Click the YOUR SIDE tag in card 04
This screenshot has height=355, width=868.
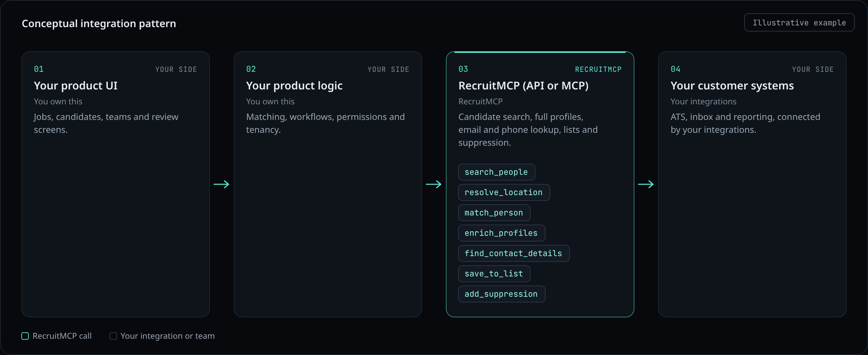(813, 69)
